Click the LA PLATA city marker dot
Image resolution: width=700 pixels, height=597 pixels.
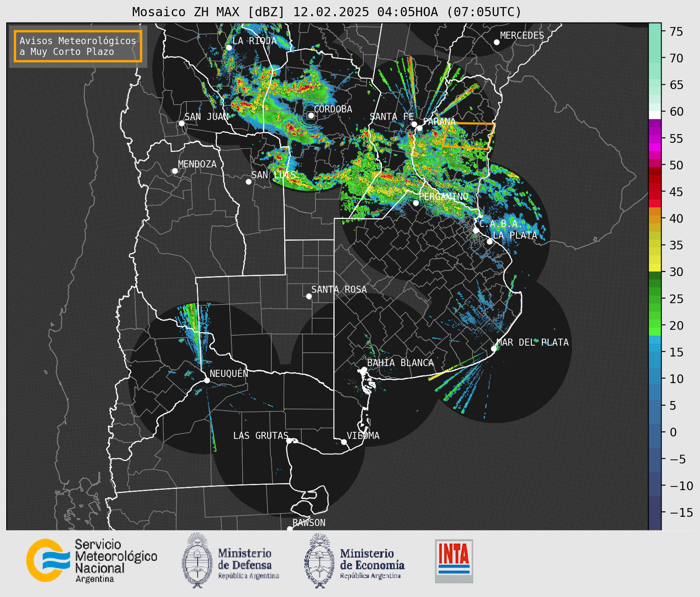point(490,242)
